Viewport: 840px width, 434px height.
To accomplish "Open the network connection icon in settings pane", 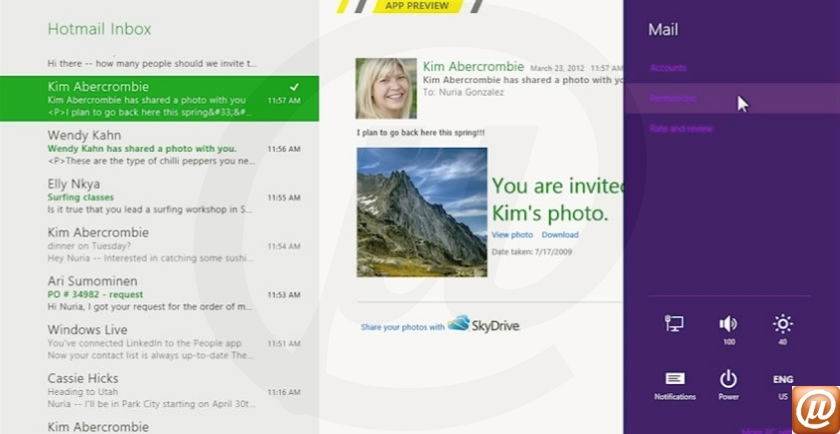I will [x=674, y=323].
